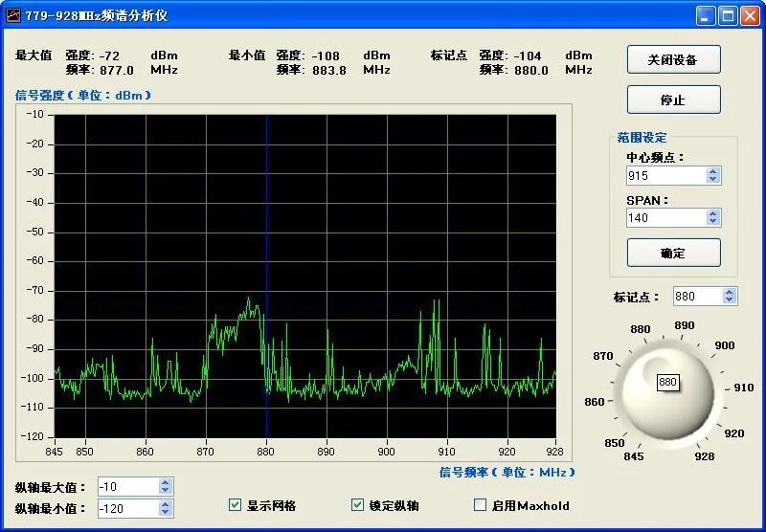766x532 pixels.
Task: Click the marker frequency value 880.0
Action: click(531, 70)
